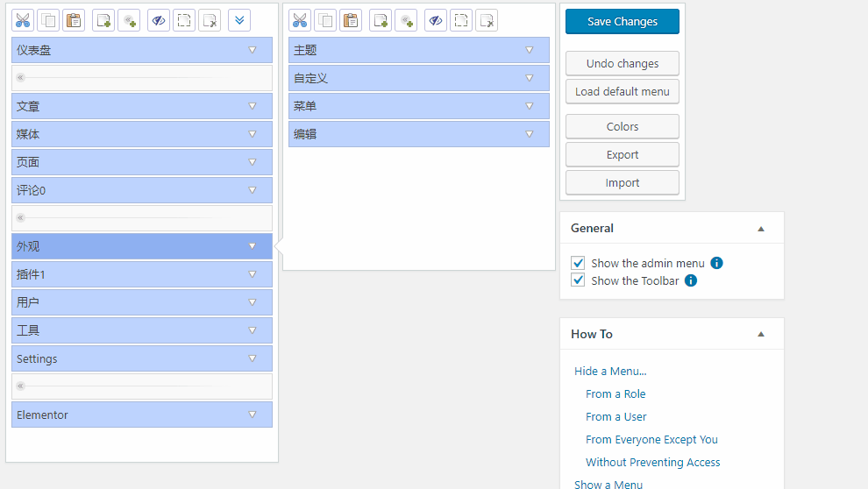Viewport: 868px width, 489px height.
Task: Click the Cut icon in the left menu toolbar
Action: 23,21
